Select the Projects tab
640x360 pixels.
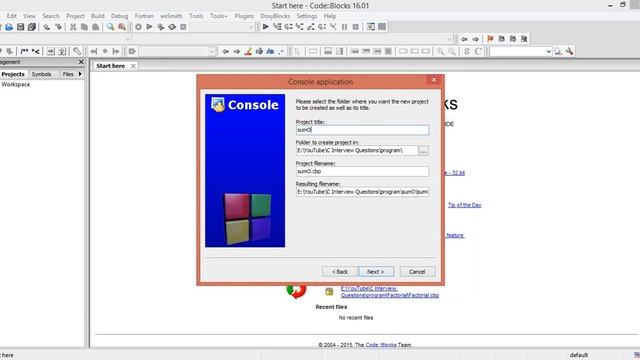(x=13, y=74)
